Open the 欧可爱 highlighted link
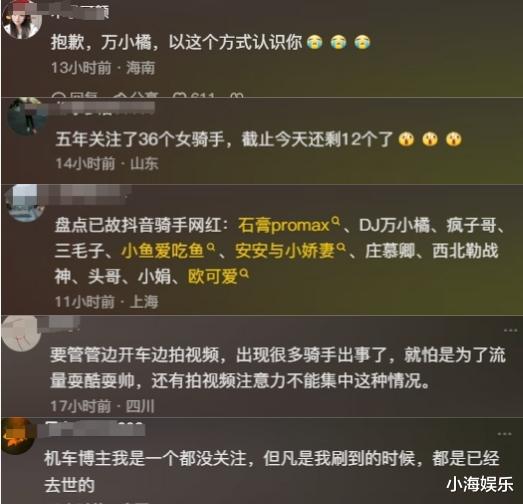Image resolution: width=523 pixels, height=504 pixels. point(213,276)
